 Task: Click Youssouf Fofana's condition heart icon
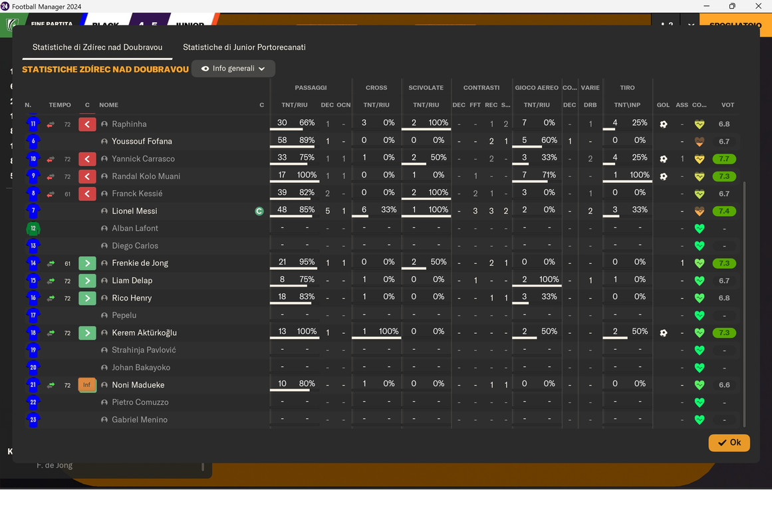click(x=699, y=142)
